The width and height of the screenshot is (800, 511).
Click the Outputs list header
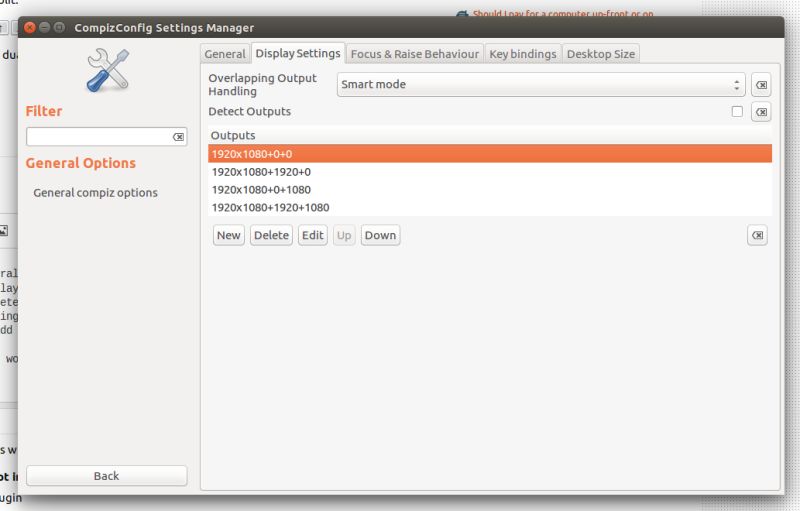tap(490, 135)
